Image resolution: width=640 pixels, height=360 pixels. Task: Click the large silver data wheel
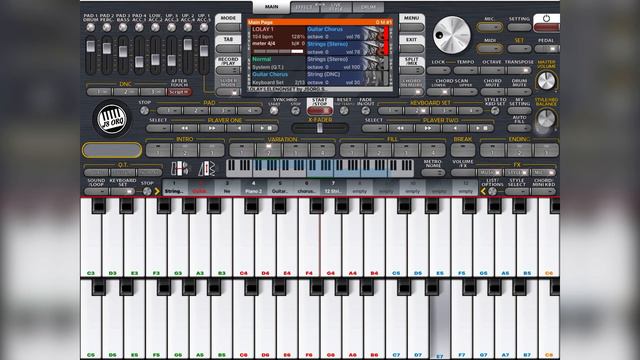(451, 35)
